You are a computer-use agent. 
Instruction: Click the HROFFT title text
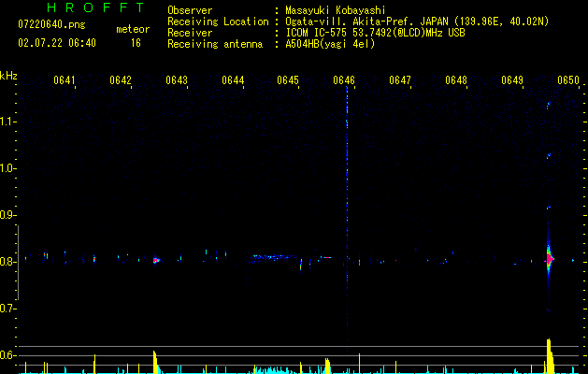(x=95, y=7)
